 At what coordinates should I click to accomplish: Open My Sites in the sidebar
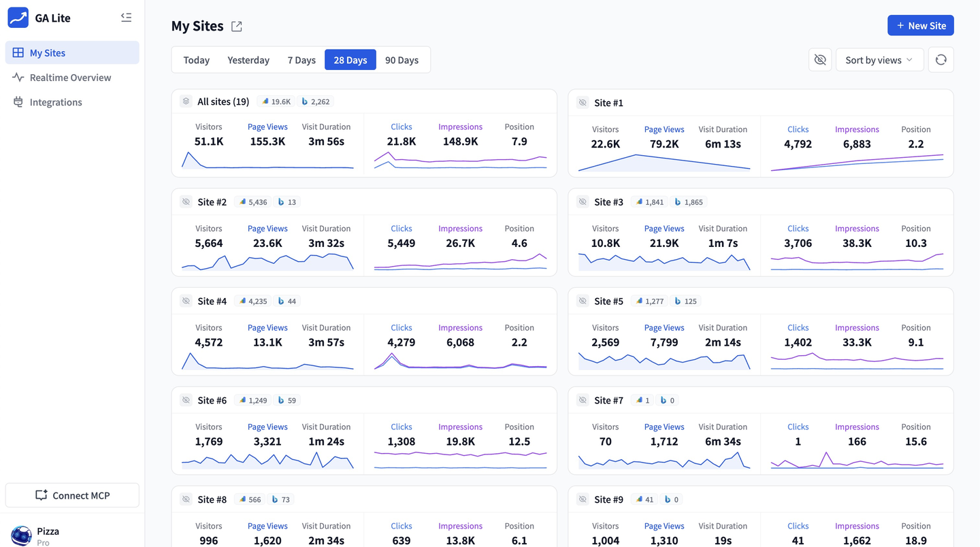pos(72,52)
